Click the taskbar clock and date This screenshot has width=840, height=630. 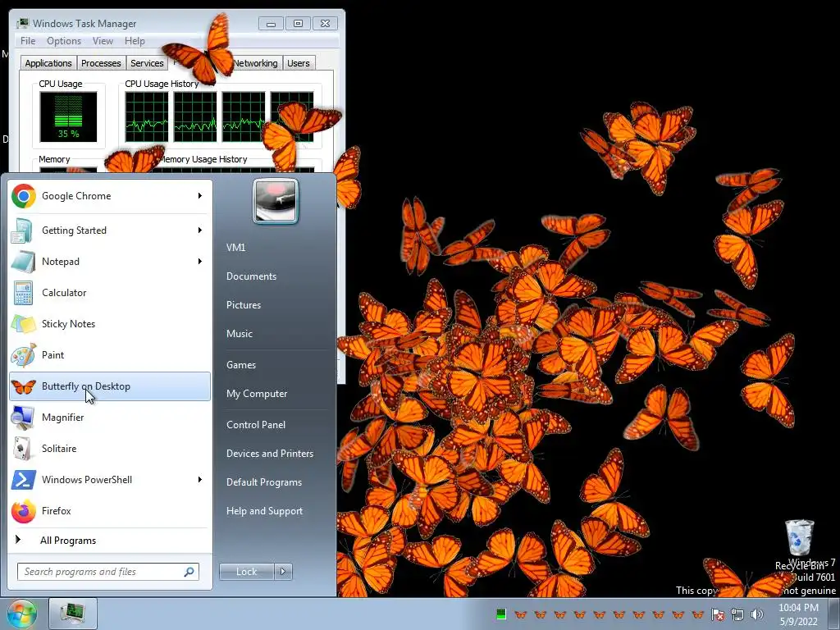(798, 614)
